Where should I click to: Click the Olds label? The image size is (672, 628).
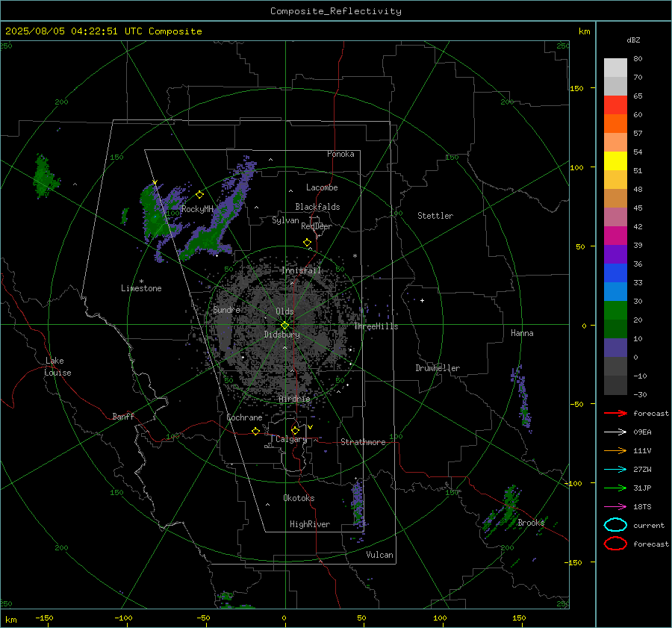click(284, 311)
